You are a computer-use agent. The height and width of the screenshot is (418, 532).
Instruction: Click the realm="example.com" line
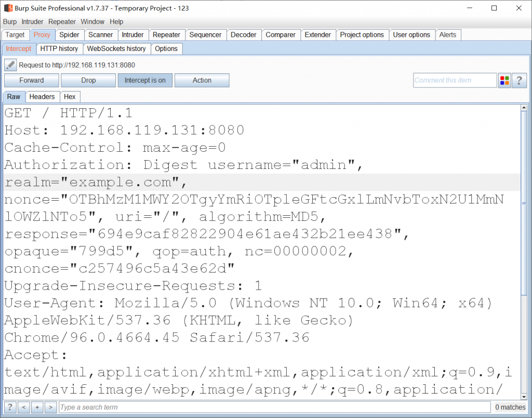pyautogui.click(x=96, y=182)
